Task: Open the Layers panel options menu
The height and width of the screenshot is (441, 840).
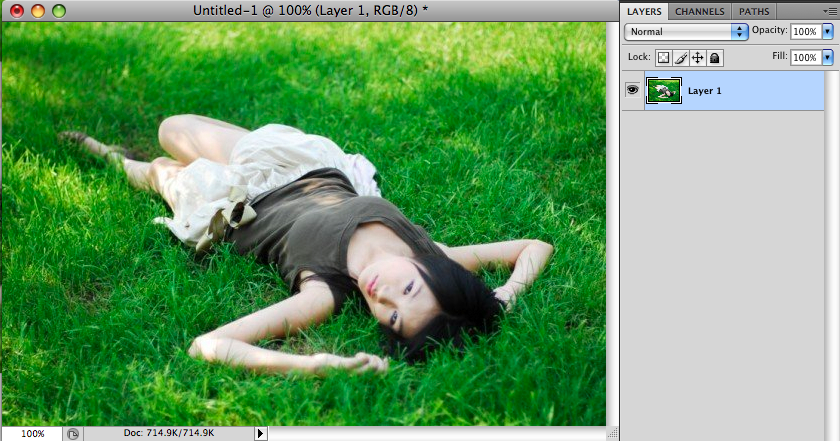Action: coord(830,11)
